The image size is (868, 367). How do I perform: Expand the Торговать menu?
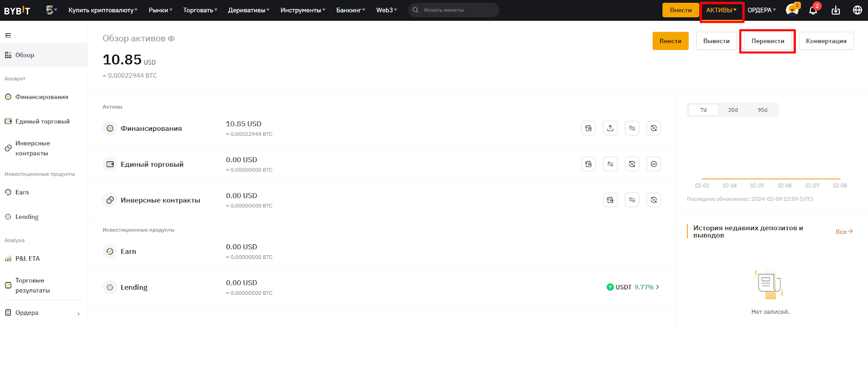[x=200, y=10]
